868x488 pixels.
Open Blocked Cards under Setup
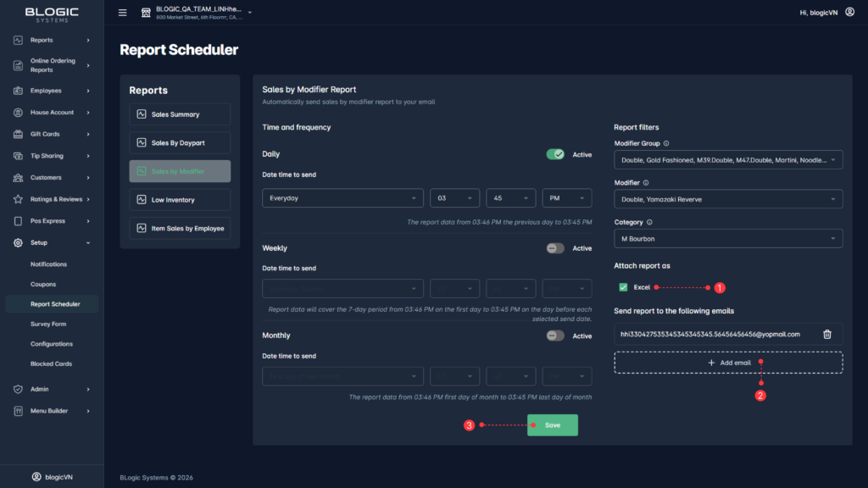click(x=51, y=364)
